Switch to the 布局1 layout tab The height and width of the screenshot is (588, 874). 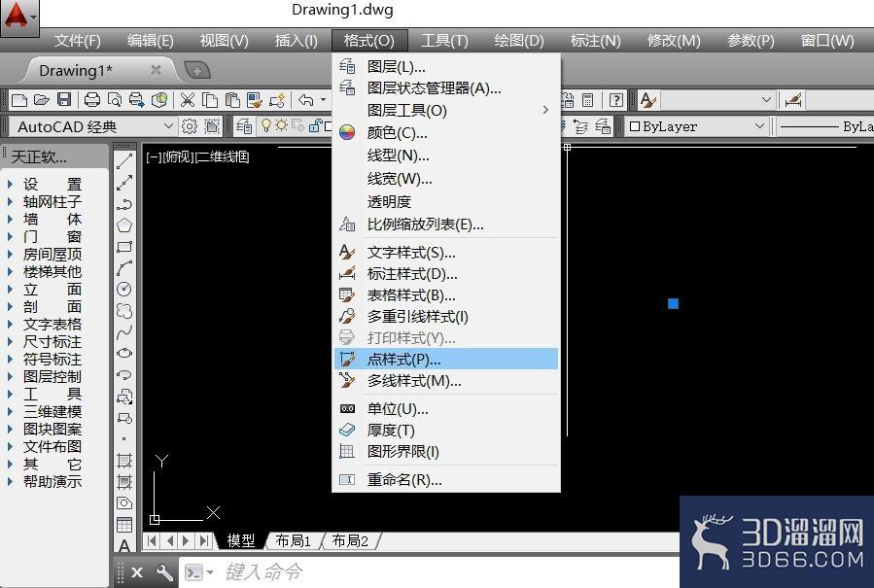click(293, 540)
